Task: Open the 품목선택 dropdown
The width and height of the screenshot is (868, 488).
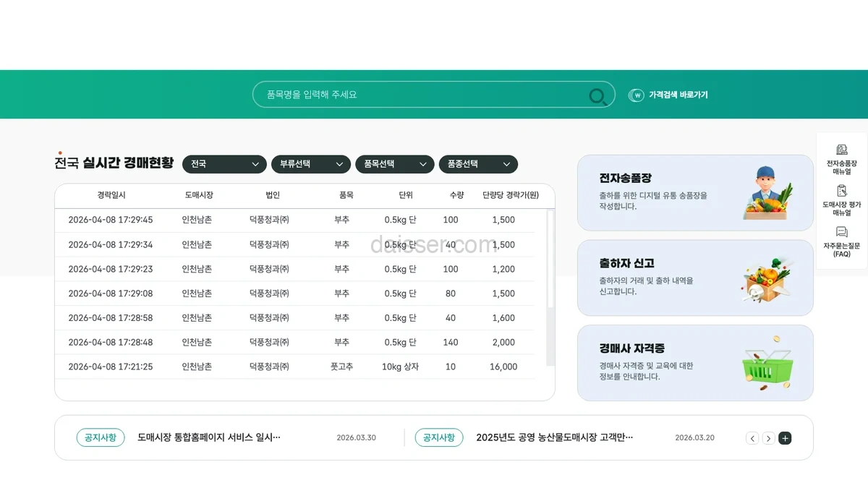Action: click(395, 164)
